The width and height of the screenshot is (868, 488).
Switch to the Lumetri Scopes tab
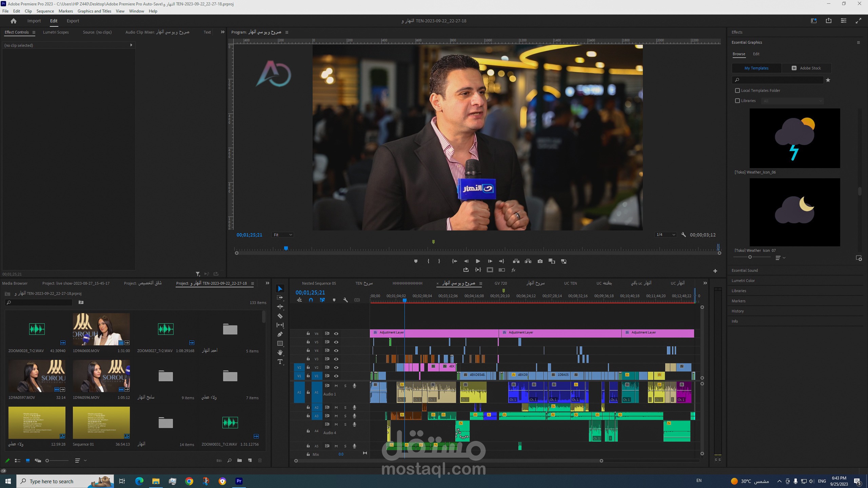(x=56, y=32)
